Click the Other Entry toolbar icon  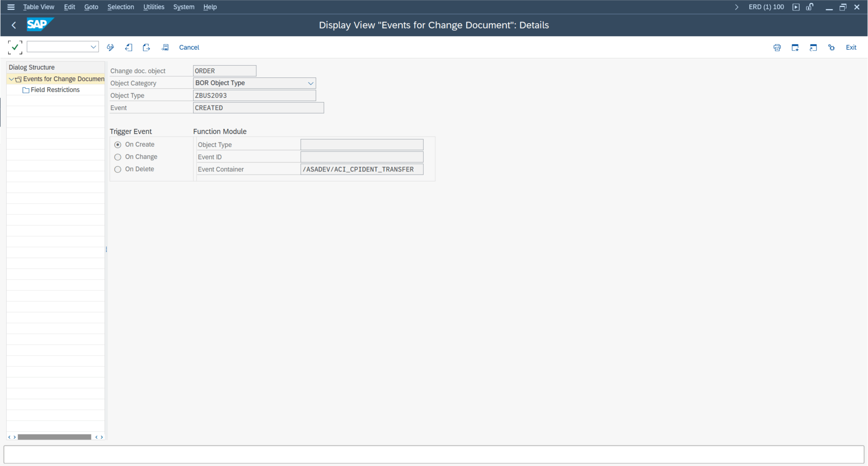(x=165, y=48)
